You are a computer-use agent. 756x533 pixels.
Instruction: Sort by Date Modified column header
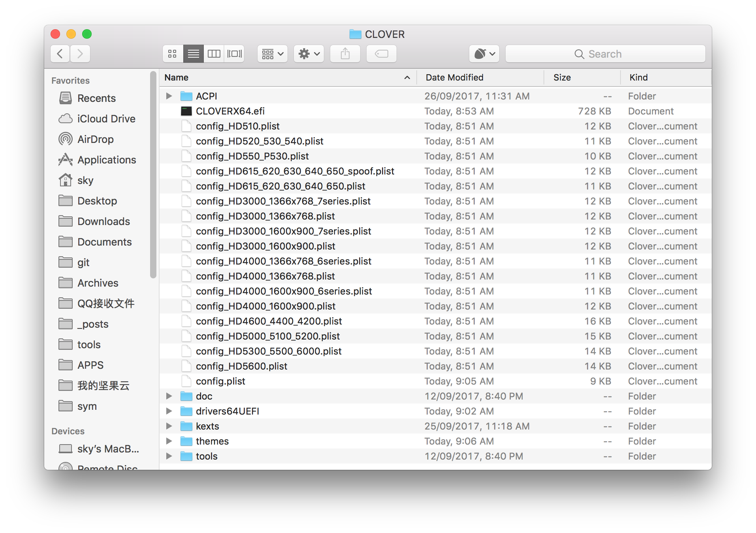[480, 77]
